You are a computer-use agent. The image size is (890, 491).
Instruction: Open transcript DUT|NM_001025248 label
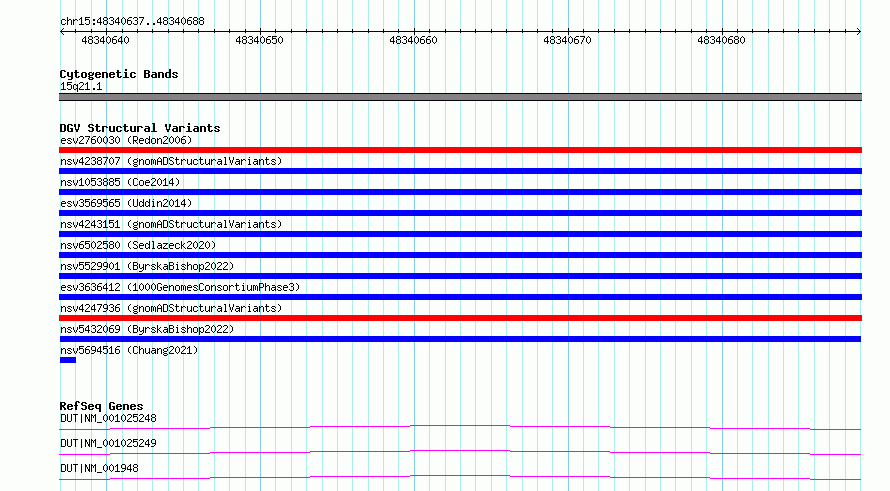coord(108,418)
